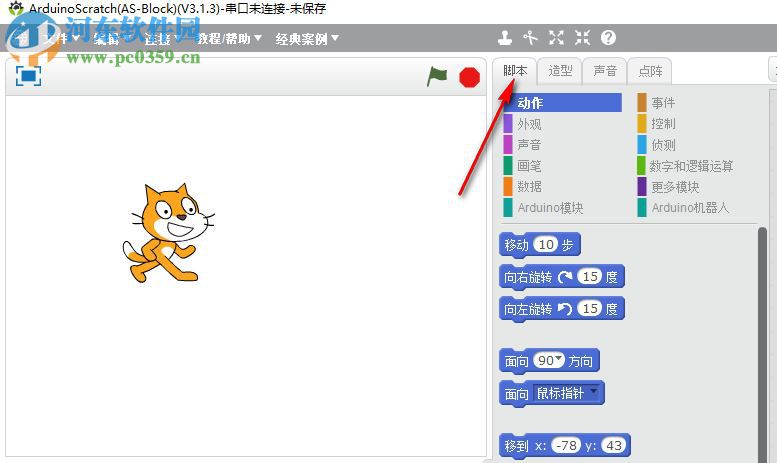Click the y value 43 field
Image resolution: width=777 pixels, height=463 pixels.
click(614, 446)
